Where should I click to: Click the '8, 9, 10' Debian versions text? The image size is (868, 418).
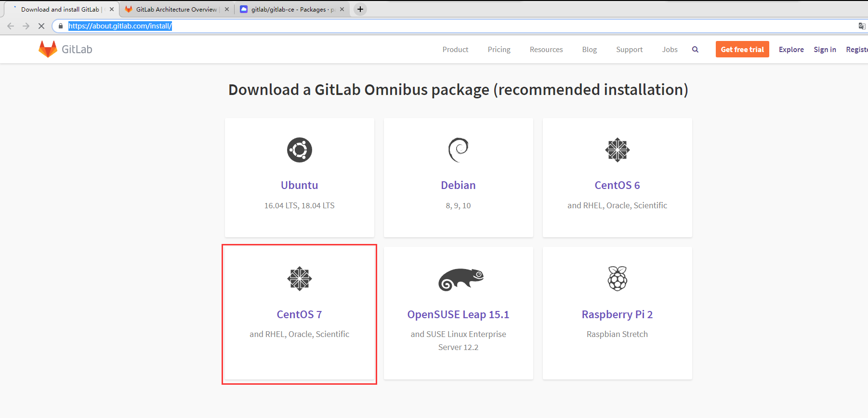pos(459,205)
